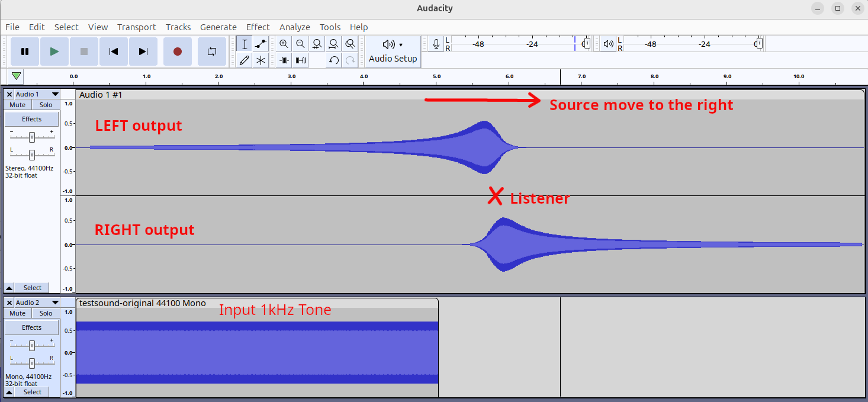Image resolution: width=868 pixels, height=402 pixels.
Task: Close the Audio 2 track
Action: coord(9,303)
